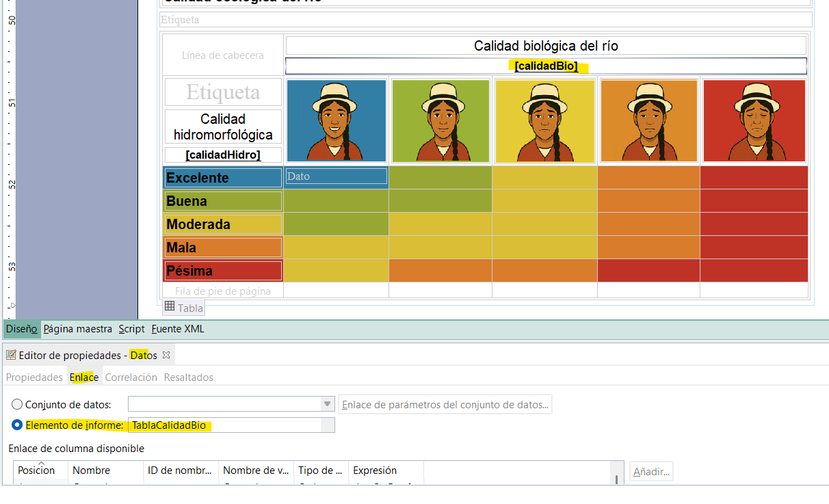The image size is (829, 504).
Task: Click the blue Dato cell in Excelente row
Action: click(336, 176)
